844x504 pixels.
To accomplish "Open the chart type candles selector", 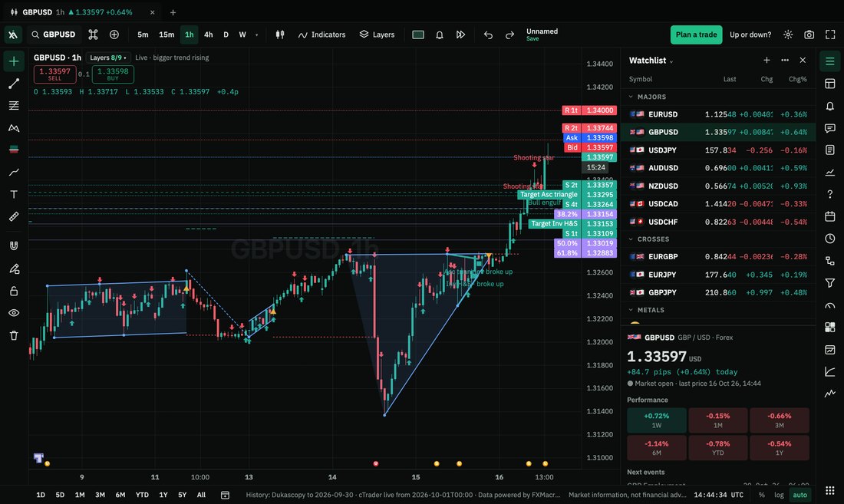I will point(280,35).
